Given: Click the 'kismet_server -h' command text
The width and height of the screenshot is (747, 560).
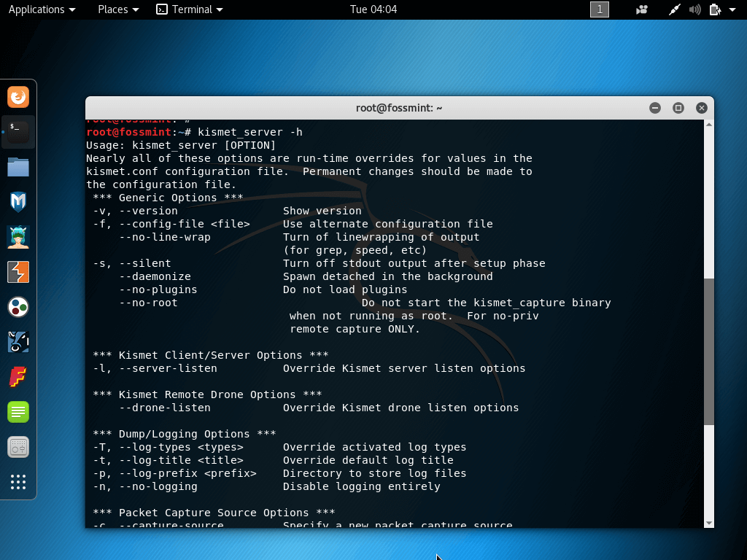Looking at the screenshot, I should click(x=250, y=132).
